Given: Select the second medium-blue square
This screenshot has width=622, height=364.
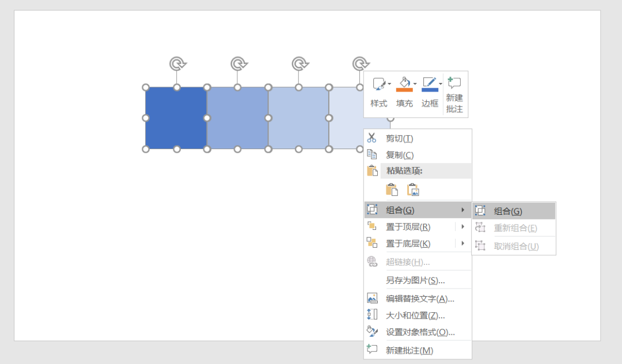Looking at the screenshot, I should tap(237, 118).
